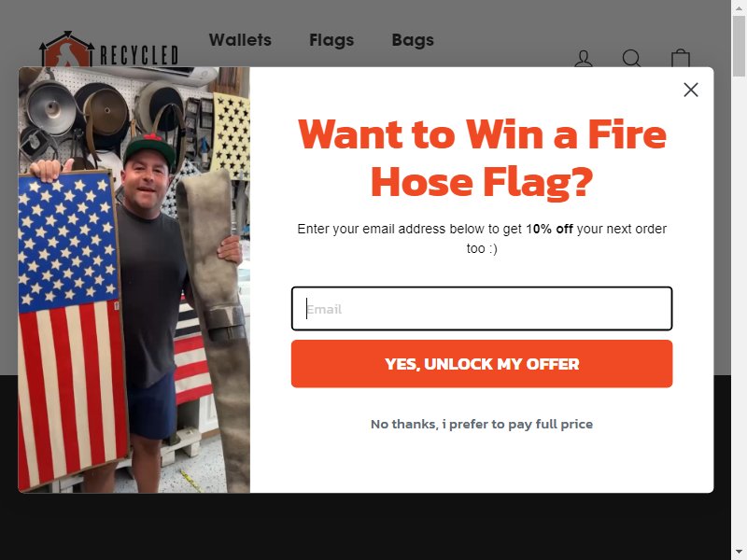Screen dimensions: 747x560
Task: Click the vertical scrollbar thumb
Action: point(739,46)
